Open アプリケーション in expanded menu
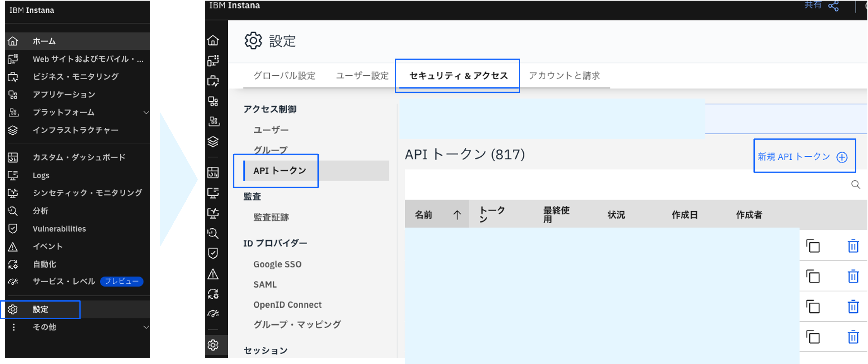Image resolution: width=868 pixels, height=364 pixels. coord(77,95)
